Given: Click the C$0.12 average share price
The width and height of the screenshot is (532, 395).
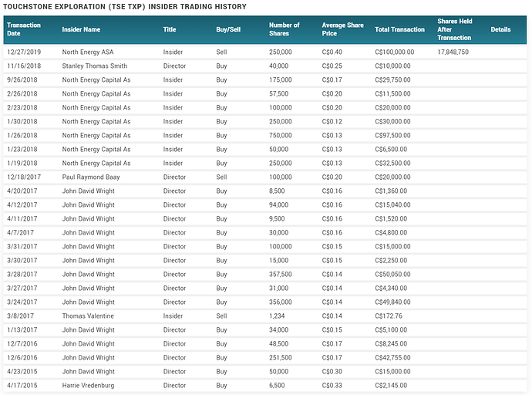Looking at the screenshot, I should click(x=332, y=121).
